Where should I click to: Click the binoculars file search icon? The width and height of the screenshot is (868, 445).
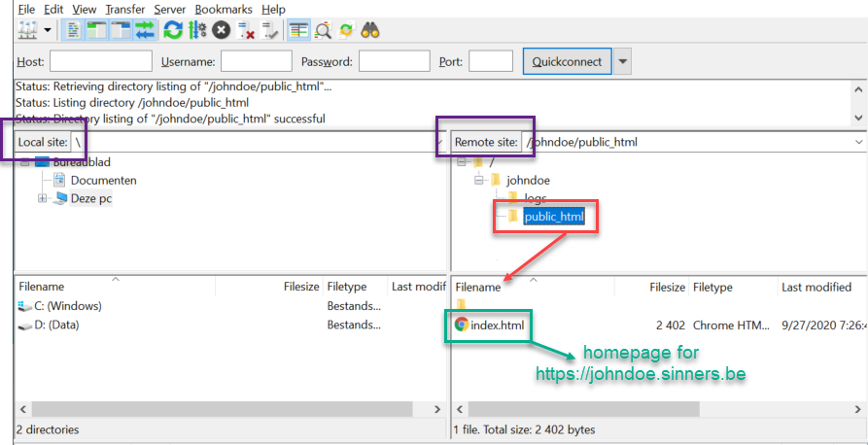click(370, 29)
